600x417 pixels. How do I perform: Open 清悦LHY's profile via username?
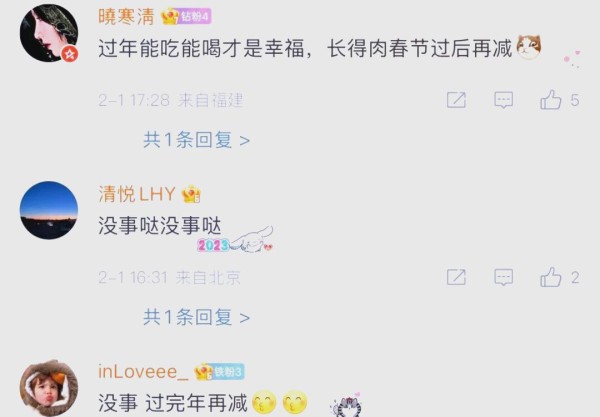(137, 194)
